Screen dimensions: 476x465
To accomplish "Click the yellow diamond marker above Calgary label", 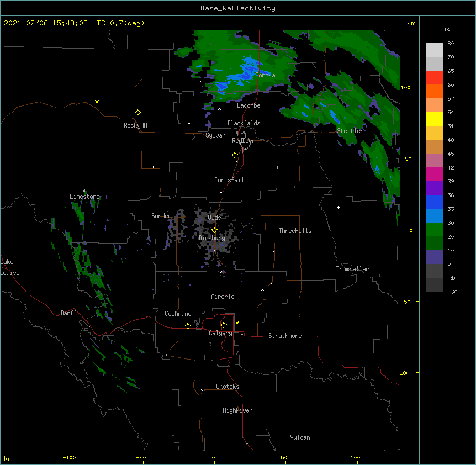I will (224, 325).
